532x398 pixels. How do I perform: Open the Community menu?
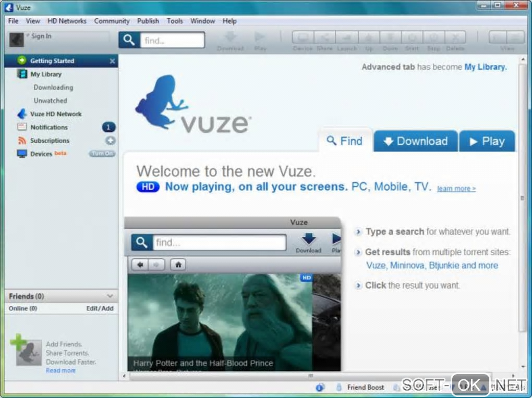pyautogui.click(x=112, y=21)
